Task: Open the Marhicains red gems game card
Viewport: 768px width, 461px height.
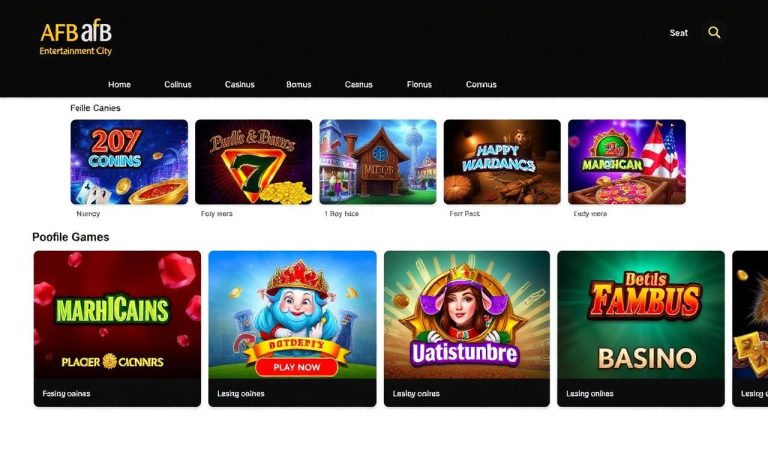Action: click(x=117, y=329)
